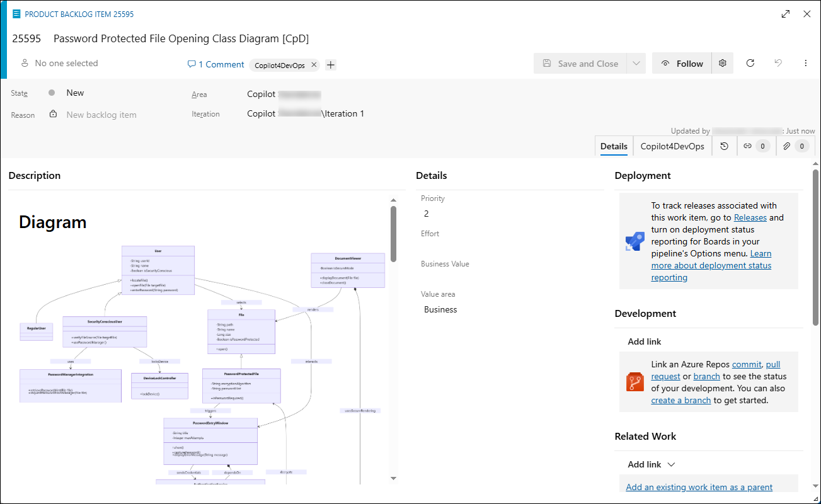Expand the Related Work Add link chevron
The height and width of the screenshot is (504, 821).
point(671,464)
